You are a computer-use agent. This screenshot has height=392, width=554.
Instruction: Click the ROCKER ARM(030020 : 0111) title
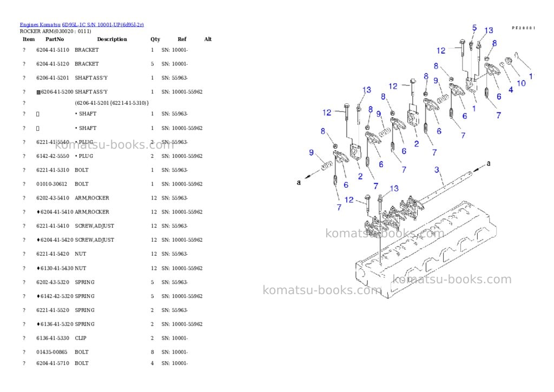[x=56, y=31]
